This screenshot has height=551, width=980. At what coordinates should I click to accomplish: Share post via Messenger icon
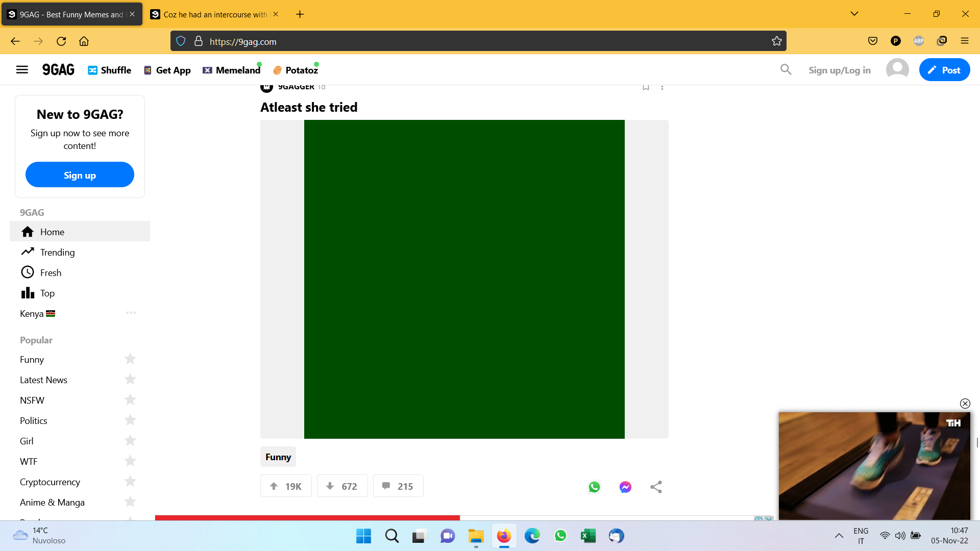pos(625,487)
